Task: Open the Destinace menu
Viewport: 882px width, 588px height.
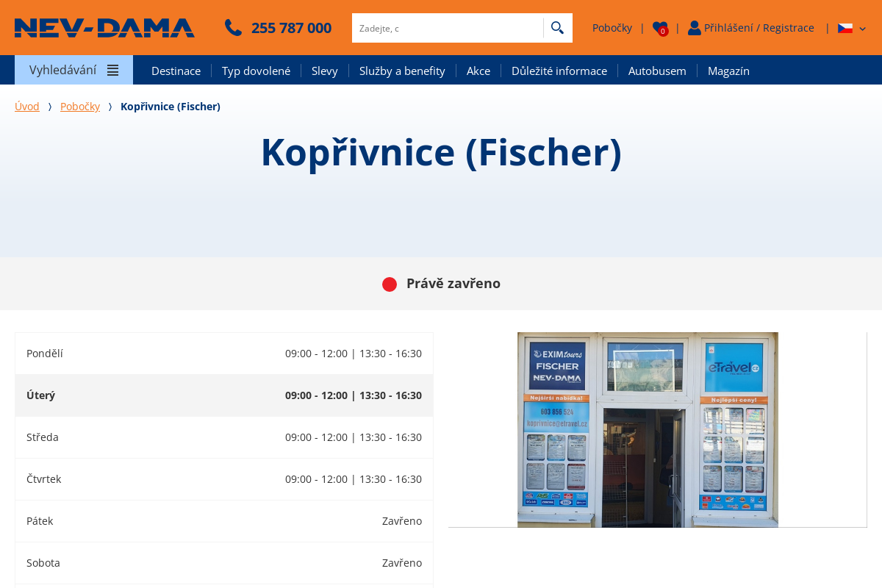Action: coord(176,71)
